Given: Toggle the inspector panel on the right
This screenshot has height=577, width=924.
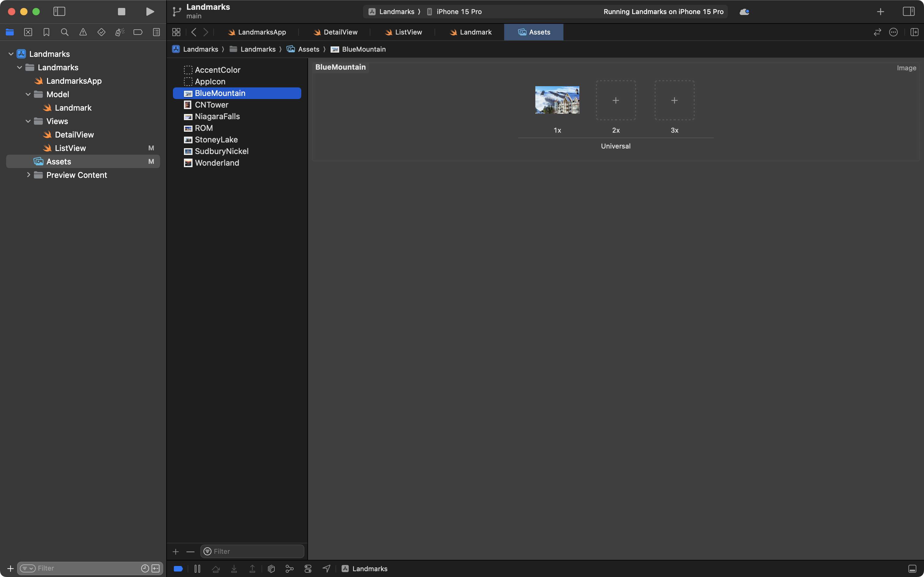Looking at the screenshot, I should click(909, 11).
